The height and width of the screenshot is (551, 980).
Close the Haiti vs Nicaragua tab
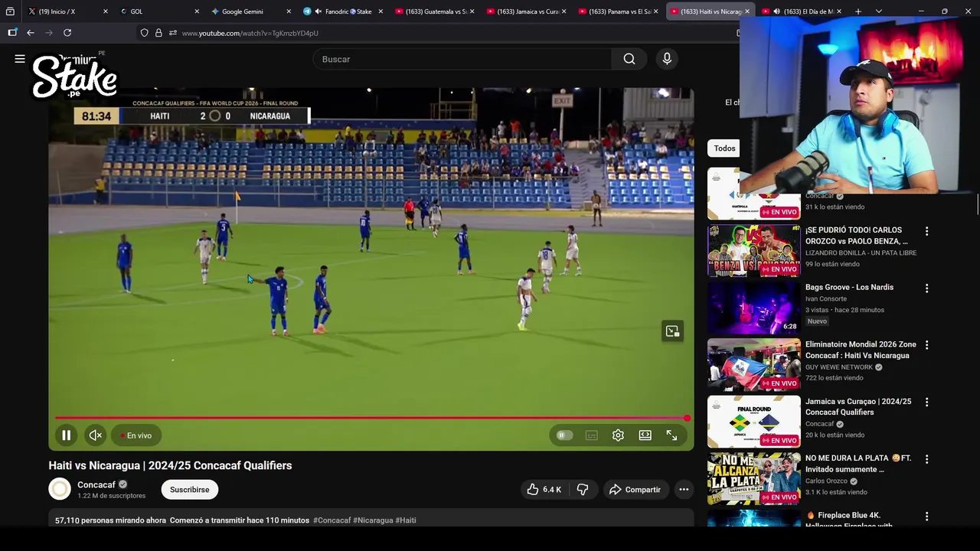(x=747, y=11)
